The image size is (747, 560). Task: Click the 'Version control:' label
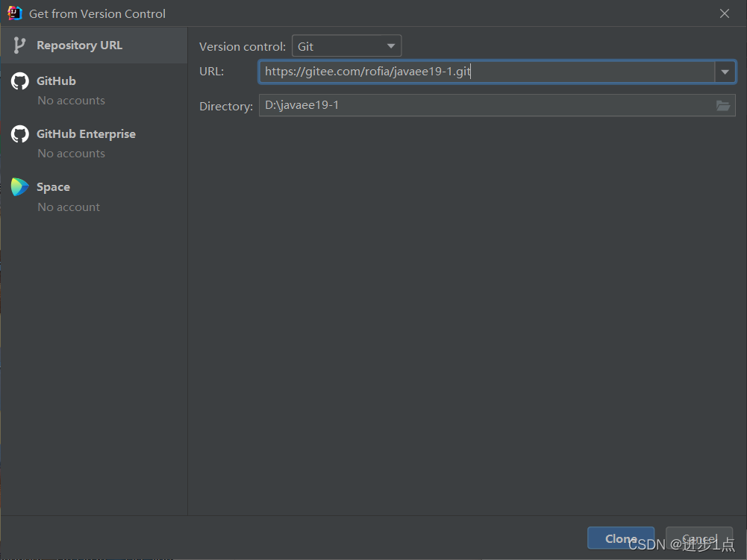(x=243, y=47)
